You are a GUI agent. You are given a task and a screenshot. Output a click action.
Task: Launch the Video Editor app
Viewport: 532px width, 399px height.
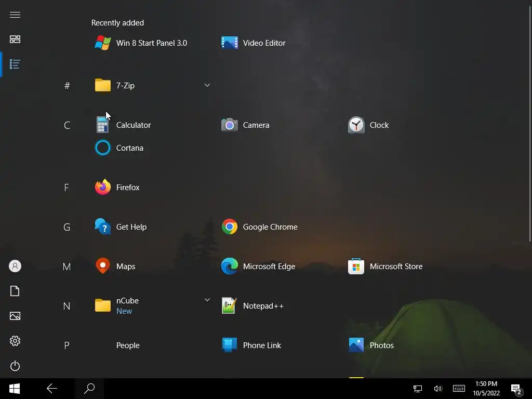click(254, 43)
